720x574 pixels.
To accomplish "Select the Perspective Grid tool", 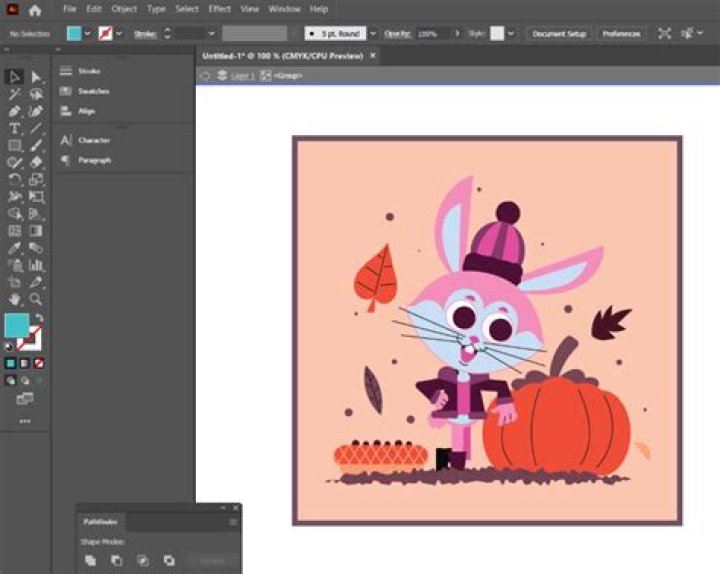I will (36, 214).
